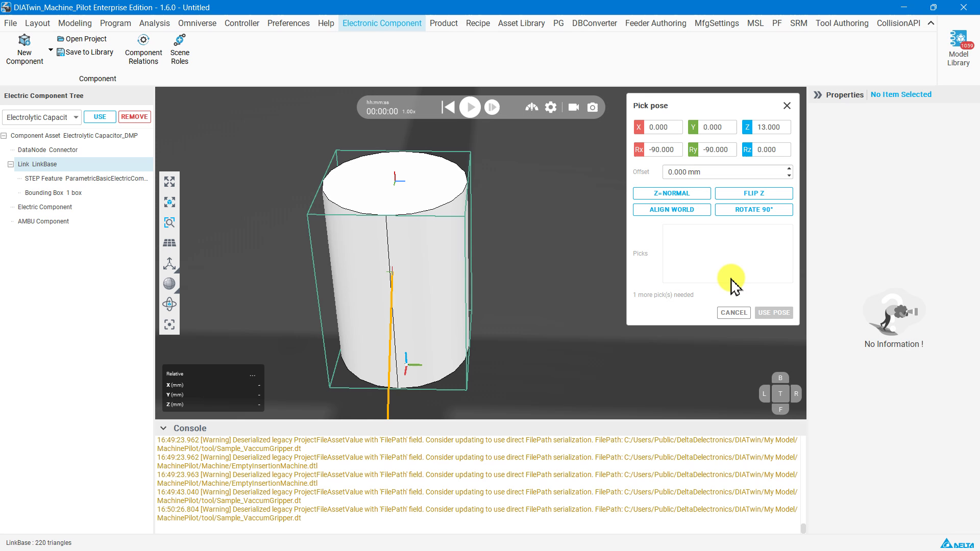Create a New Component
The image size is (980, 551).
pyautogui.click(x=24, y=50)
